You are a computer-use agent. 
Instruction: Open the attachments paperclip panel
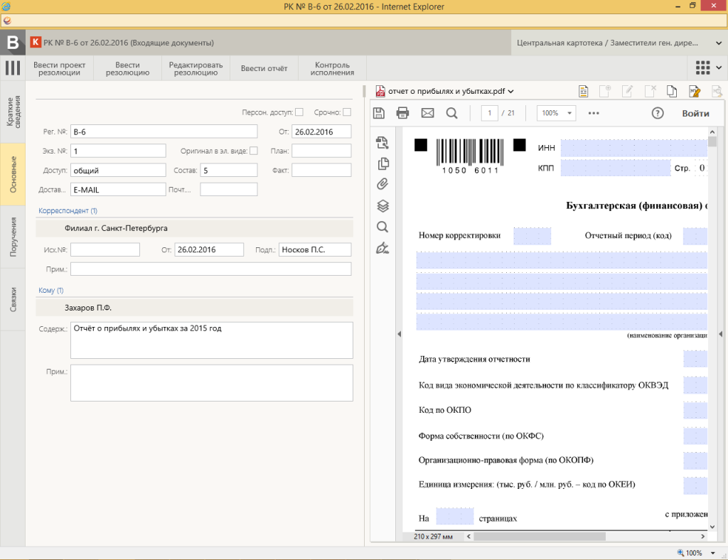382,185
